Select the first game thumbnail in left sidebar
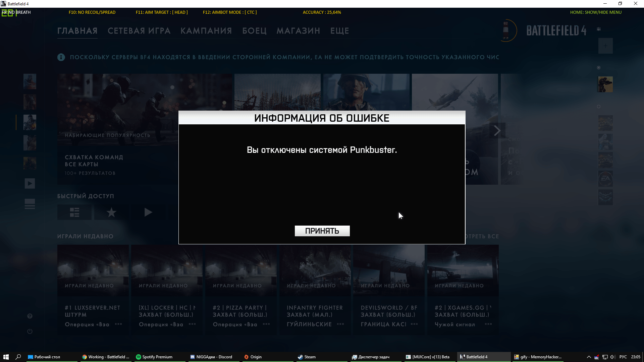 click(30, 81)
